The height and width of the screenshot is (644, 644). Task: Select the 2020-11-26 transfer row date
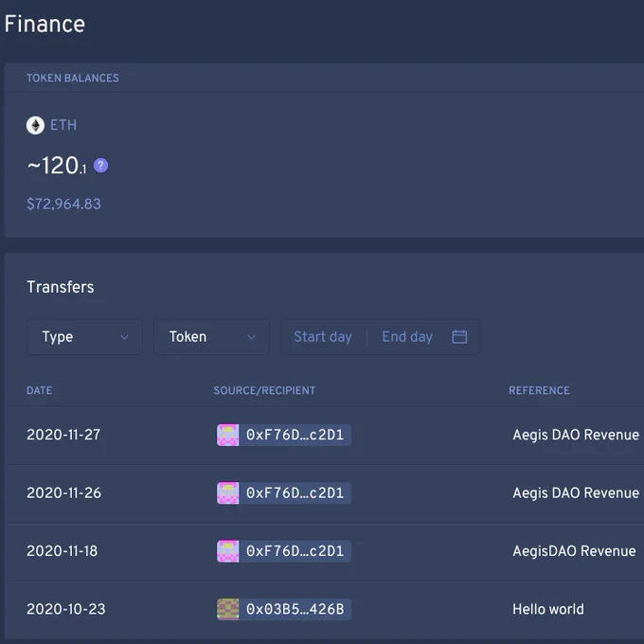(x=63, y=492)
